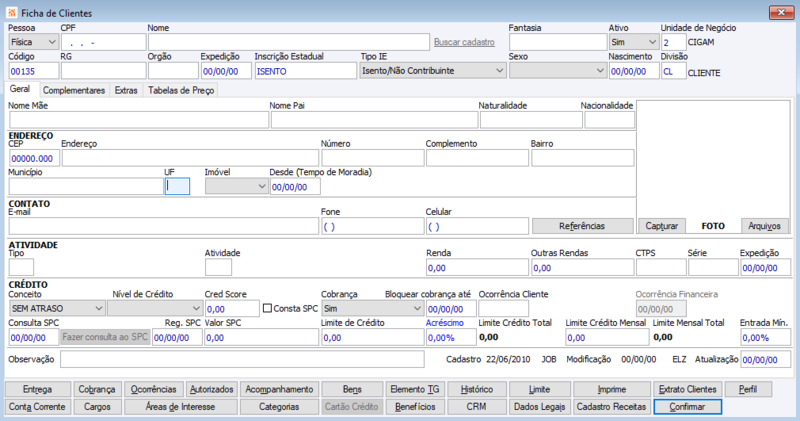Click the Limite button
This screenshot has width=800, height=421.
coord(539,389)
